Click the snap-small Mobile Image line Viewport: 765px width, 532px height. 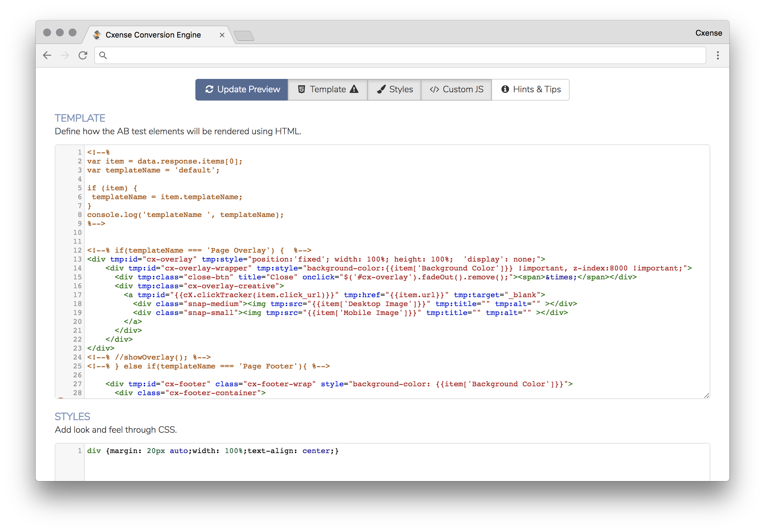(350, 313)
